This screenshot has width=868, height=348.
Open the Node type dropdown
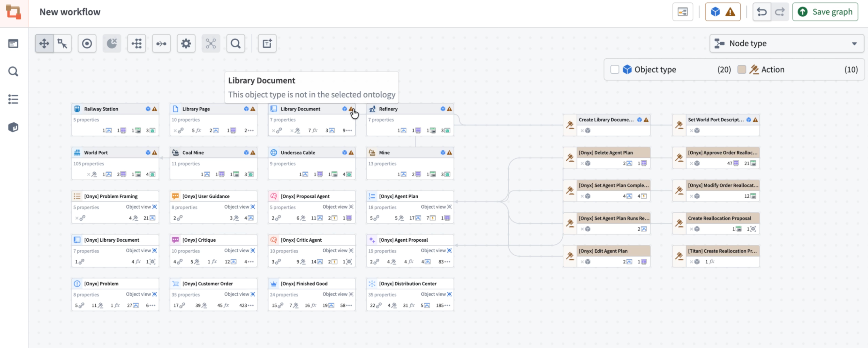(x=786, y=43)
